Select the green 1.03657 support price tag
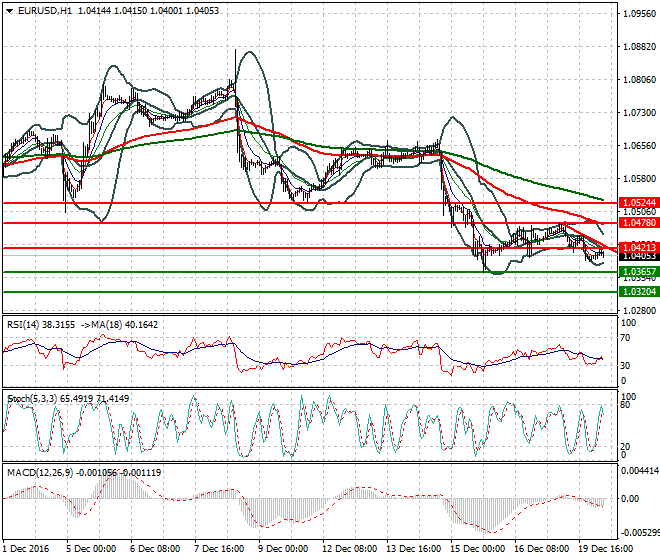Viewport: 660px width, 560px height. 637,272
